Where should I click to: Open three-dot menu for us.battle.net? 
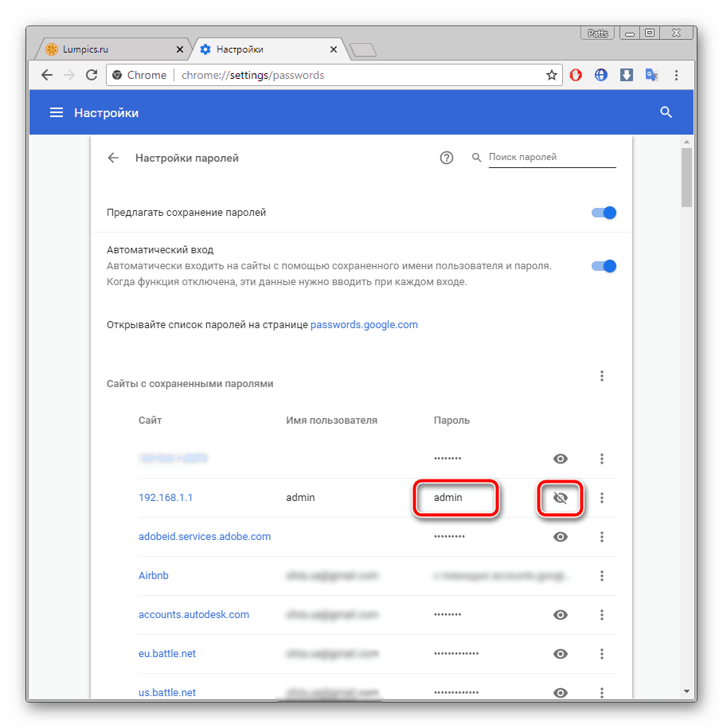(602, 693)
